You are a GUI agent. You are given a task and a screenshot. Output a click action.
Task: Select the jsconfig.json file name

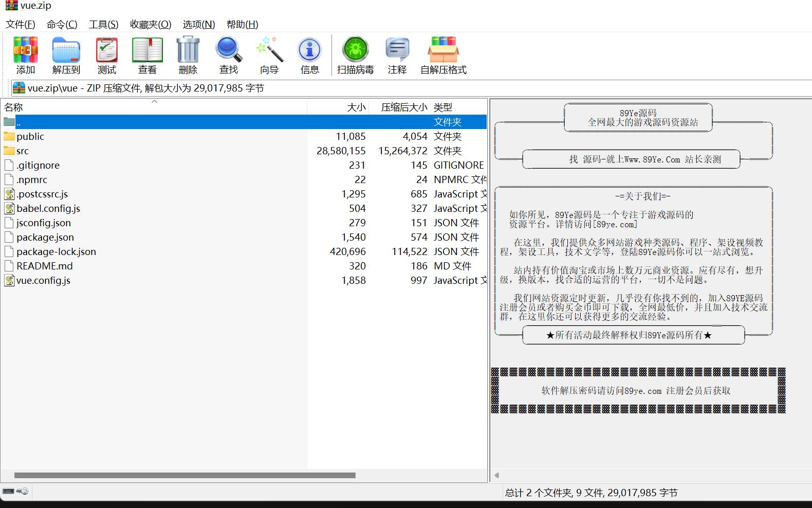44,223
